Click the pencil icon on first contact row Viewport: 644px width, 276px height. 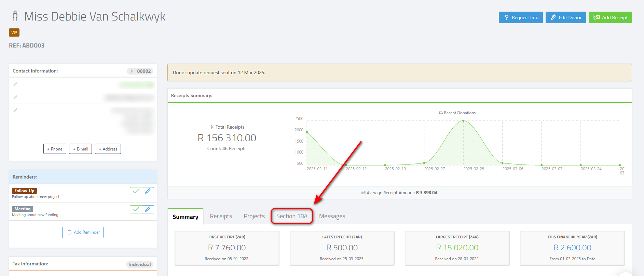(15, 84)
